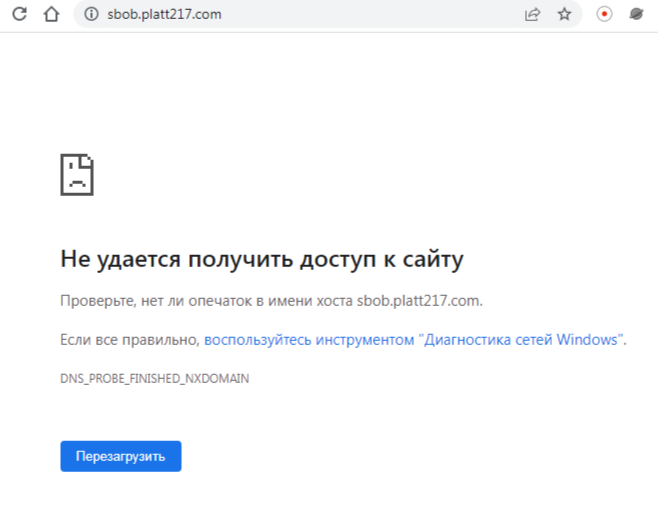This screenshot has height=532, width=658.
Task: Share this page using the share icon
Action: [532, 14]
